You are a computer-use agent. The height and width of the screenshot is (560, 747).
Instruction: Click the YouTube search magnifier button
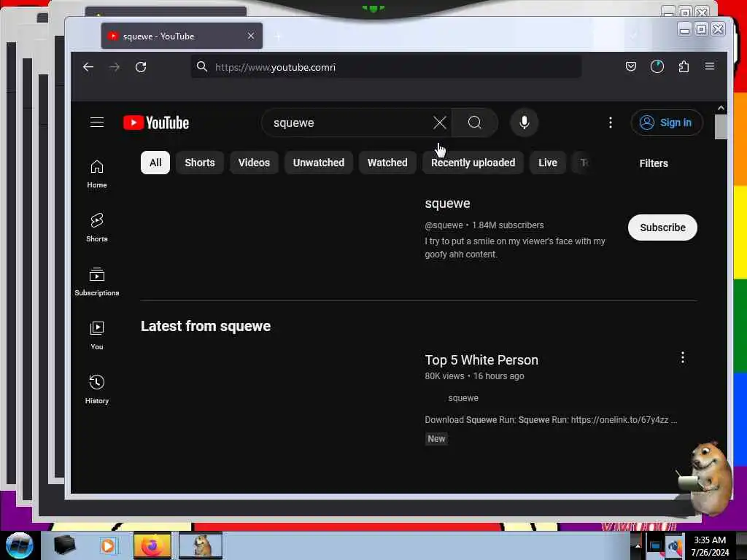tap(474, 122)
